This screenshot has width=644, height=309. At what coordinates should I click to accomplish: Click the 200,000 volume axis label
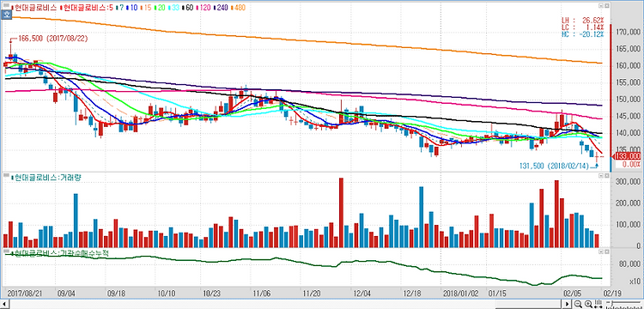pyautogui.click(x=628, y=203)
